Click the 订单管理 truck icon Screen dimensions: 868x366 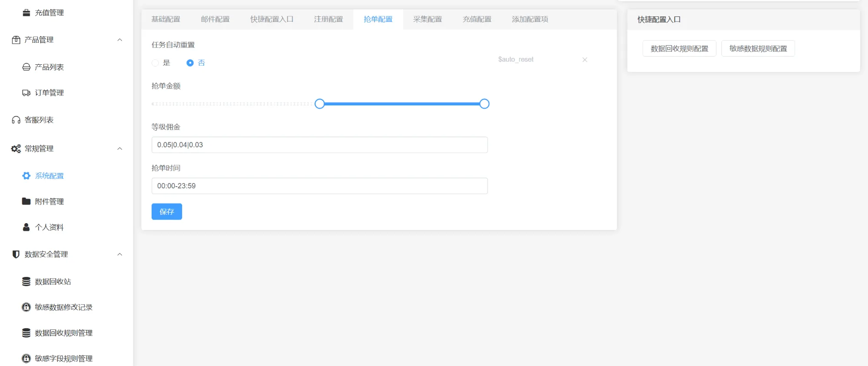26,93
